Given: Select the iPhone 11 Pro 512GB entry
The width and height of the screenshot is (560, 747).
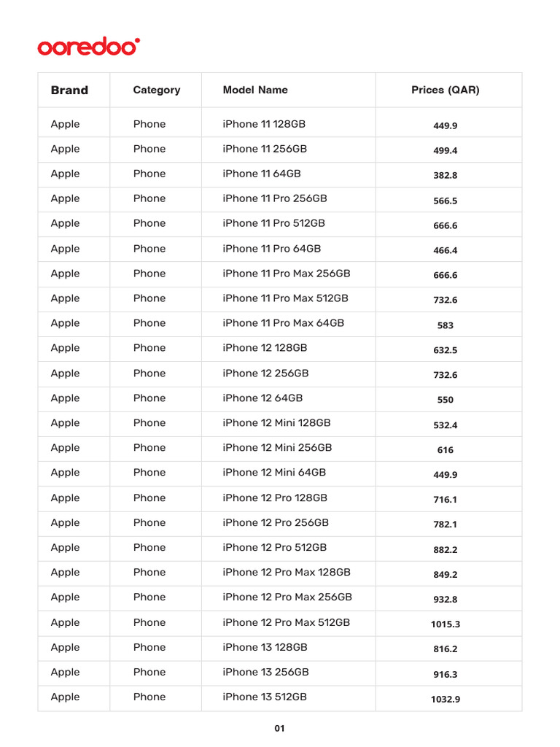Looking at the screenshot, I should (273, 223).
